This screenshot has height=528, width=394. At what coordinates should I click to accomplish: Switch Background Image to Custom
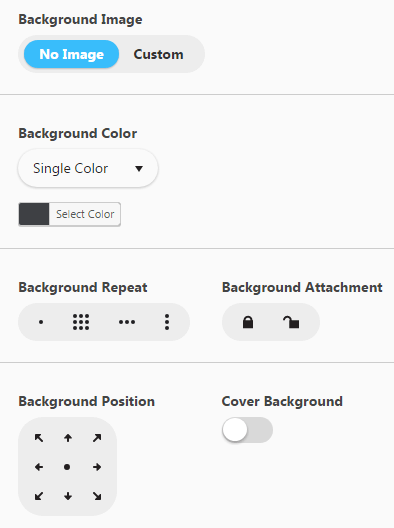pos(159,54)
